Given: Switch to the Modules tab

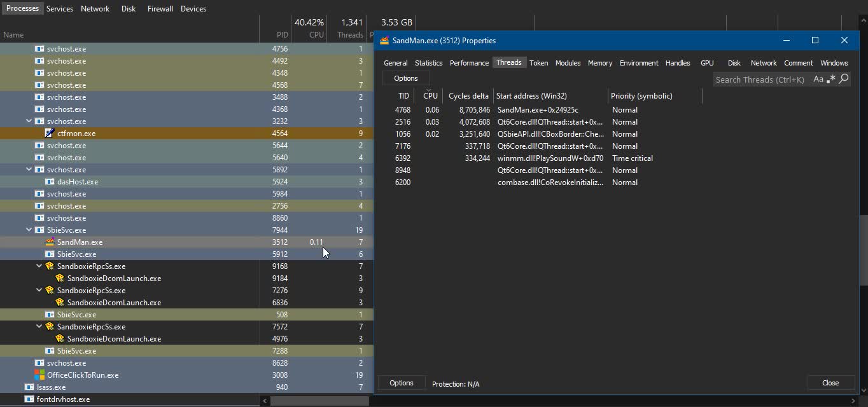Looking at the screenshot, I should (568, 63).
